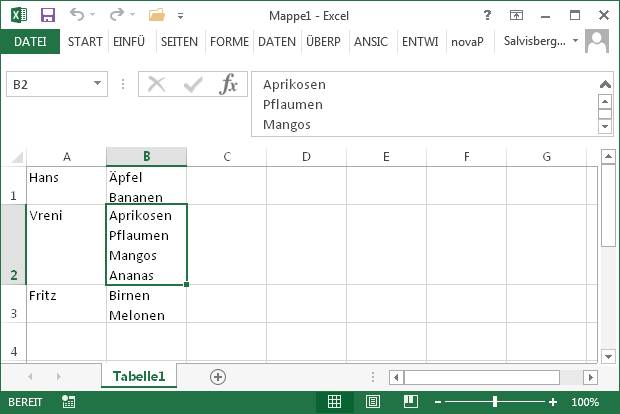Image resolution: width=620 pixels, height=414 pixels.
Task: Switch to Normal view layout
Action: [335, 402]
